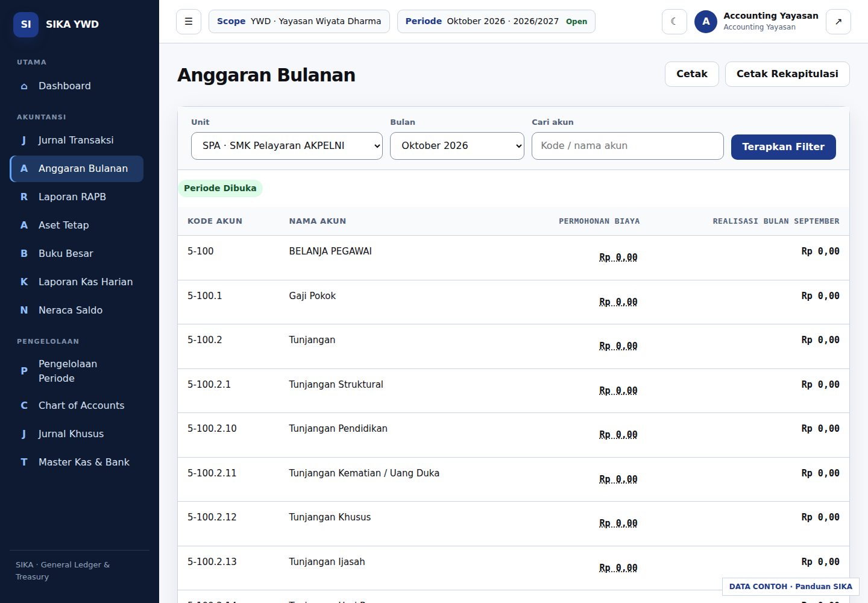Click the logout arrow icon
Screen dimensions: 868x603
[x=838, y=22]
